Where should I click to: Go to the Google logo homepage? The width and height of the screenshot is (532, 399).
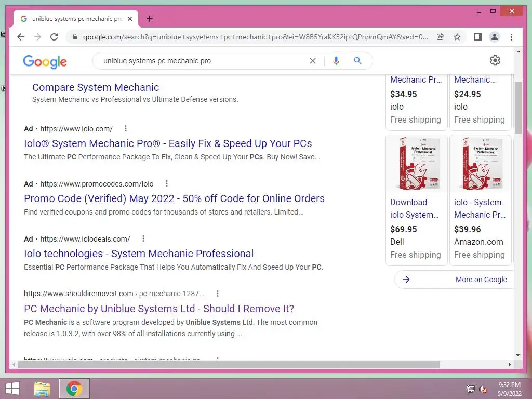click(45, 61)
